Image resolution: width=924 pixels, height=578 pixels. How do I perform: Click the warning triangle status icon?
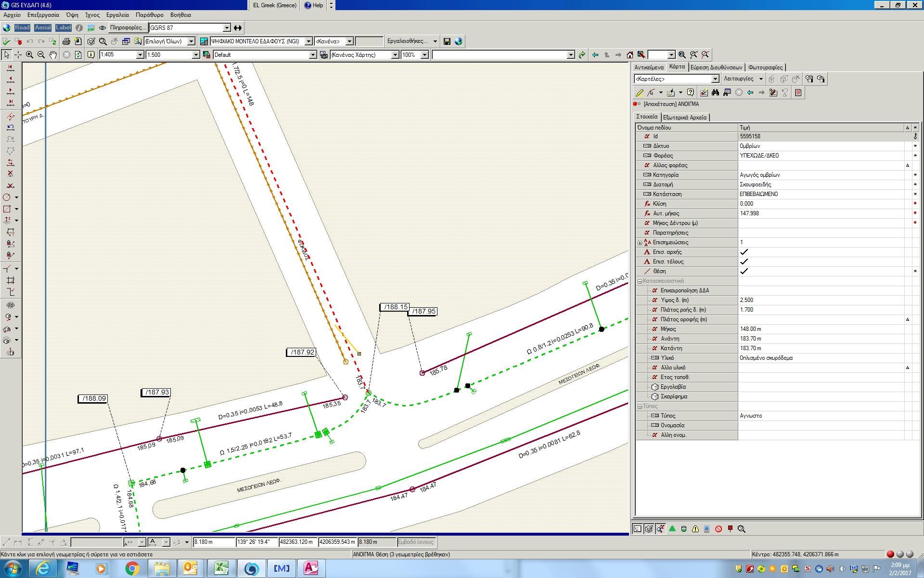[695, 529]
